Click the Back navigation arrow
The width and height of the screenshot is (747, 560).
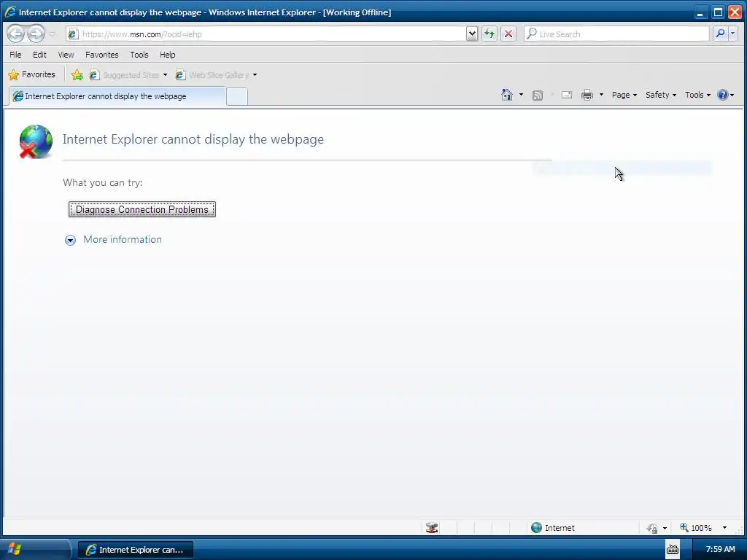pyautogui.click(x=15, y=34)
